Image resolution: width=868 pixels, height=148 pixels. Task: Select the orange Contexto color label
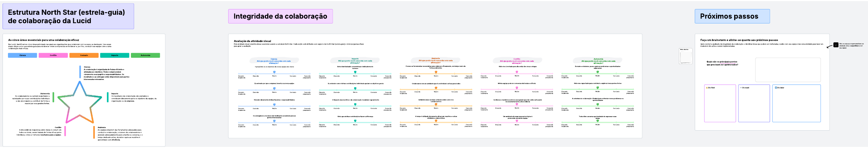(84, 55)
